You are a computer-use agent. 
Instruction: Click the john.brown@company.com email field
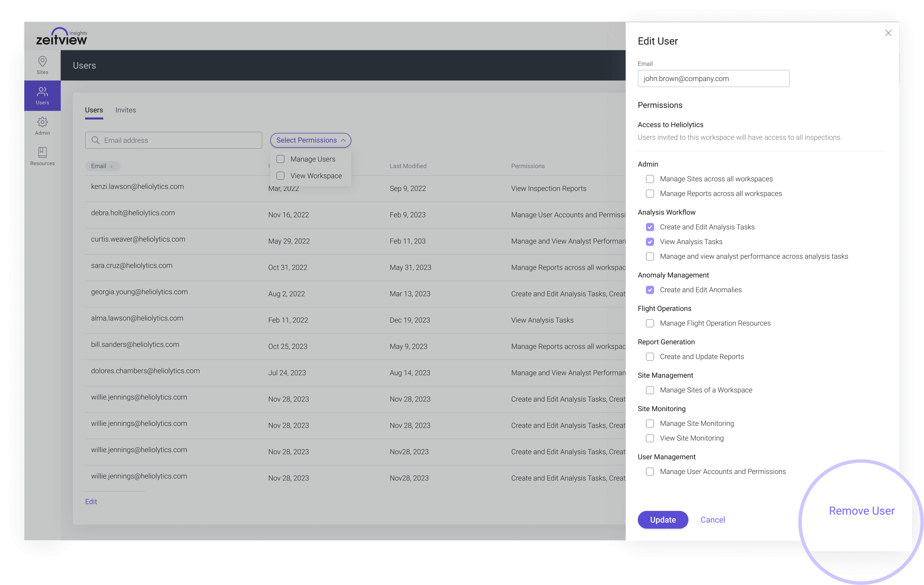713,78
